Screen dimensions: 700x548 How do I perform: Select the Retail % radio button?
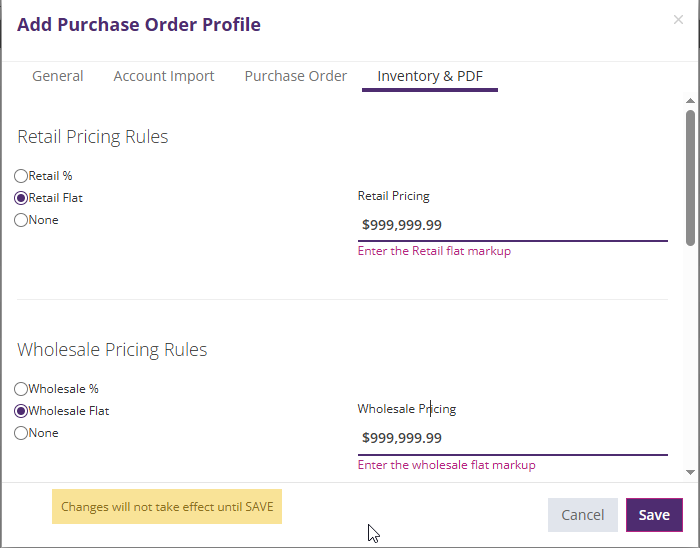coord(21,176)
